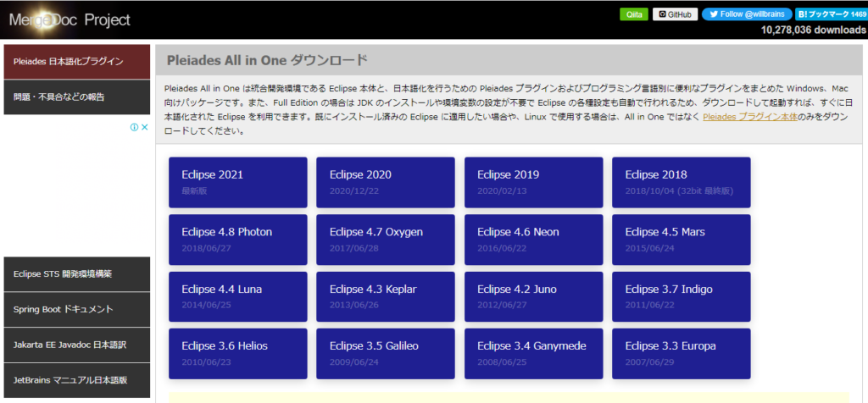This screenshot has height=403, width=868.
Task: Open the Eclipse 3.6 Helios tile
Action: (238, 354)
